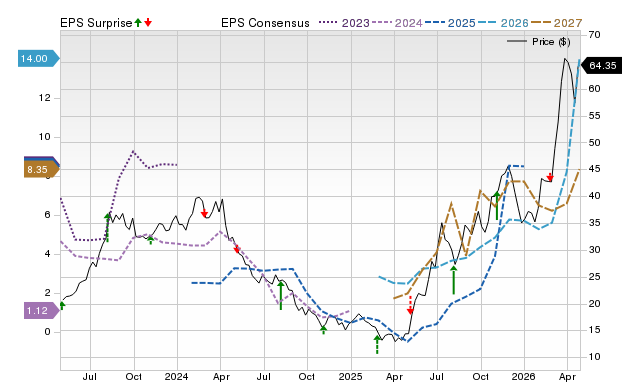The width and height of the screenshot is (640, 382).
Task: Click the purple 1.12 value tag
Action: [42, 311]
